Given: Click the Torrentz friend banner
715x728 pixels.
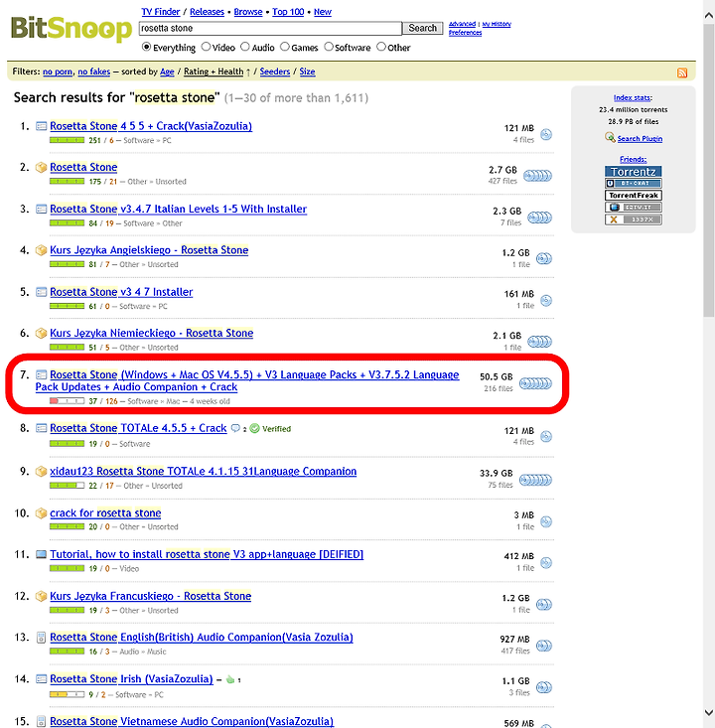Looking at the screenshot, I should [634, 171].
